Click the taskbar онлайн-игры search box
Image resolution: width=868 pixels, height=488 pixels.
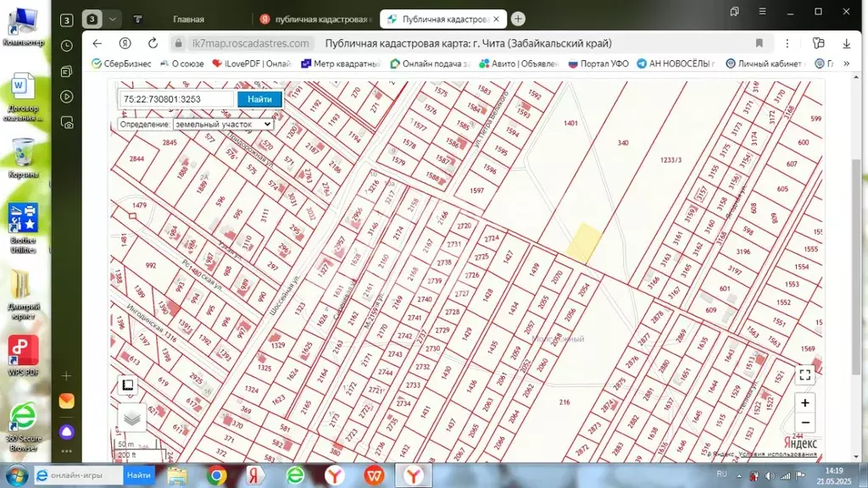[79, 475]
